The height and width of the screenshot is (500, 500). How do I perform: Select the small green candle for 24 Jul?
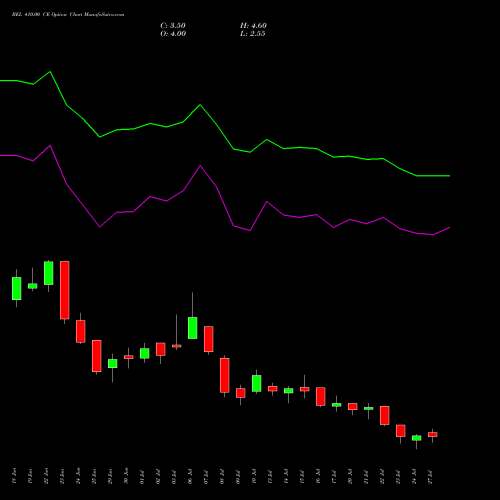417,438
